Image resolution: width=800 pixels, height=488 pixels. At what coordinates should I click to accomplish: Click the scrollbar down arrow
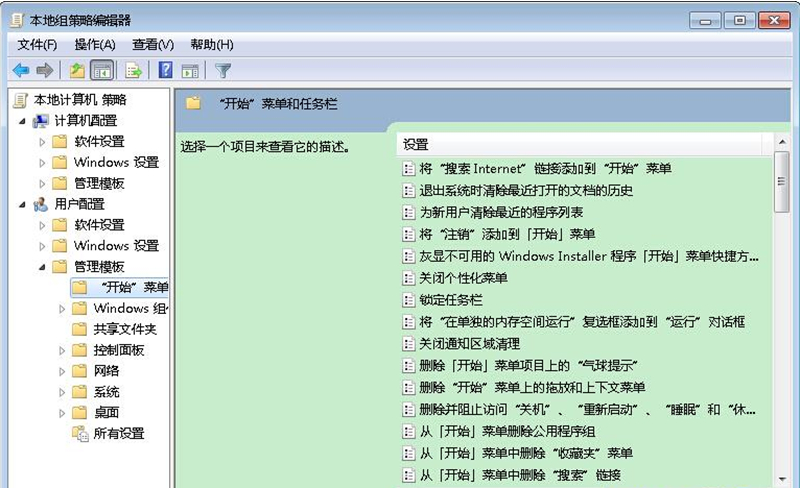point(782,479)
